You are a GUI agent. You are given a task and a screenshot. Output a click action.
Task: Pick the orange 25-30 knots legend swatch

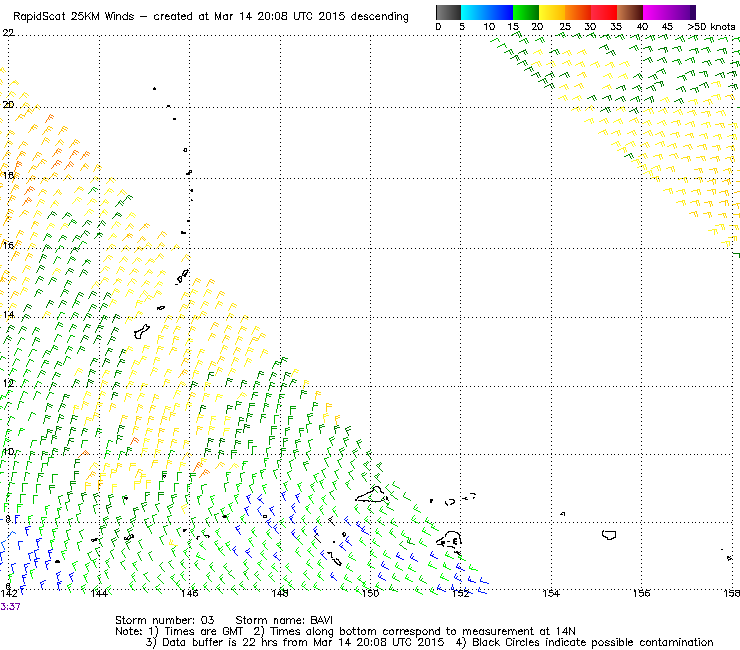tap(578, 12)
